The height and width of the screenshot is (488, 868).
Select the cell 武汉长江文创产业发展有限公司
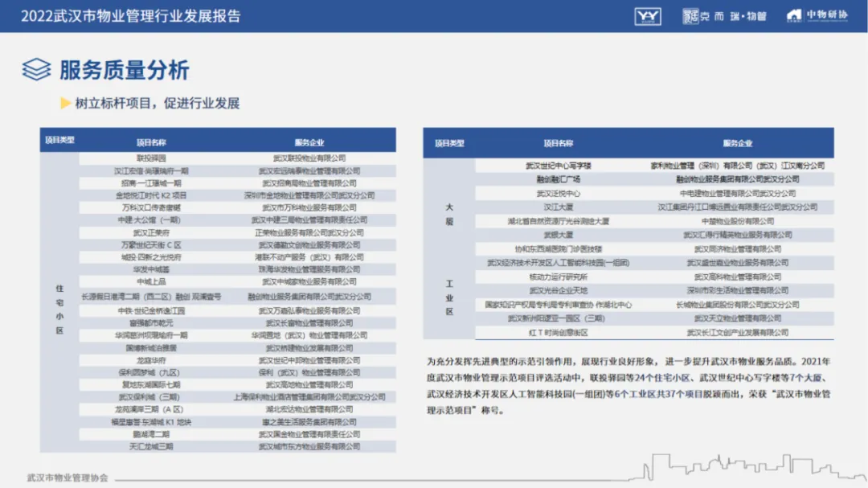[737, 333]
